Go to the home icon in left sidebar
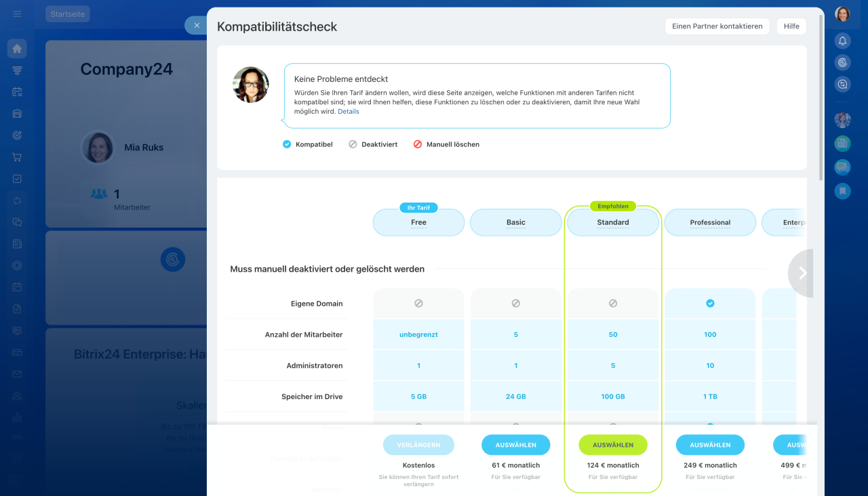The width and height of the screenshot is (868, 496). coord(17,49)
